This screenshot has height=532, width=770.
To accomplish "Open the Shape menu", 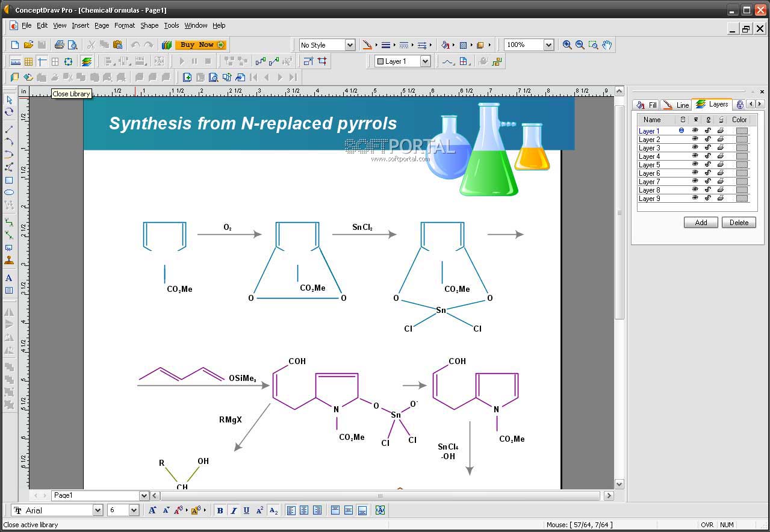I will click(x=149, y=25).
